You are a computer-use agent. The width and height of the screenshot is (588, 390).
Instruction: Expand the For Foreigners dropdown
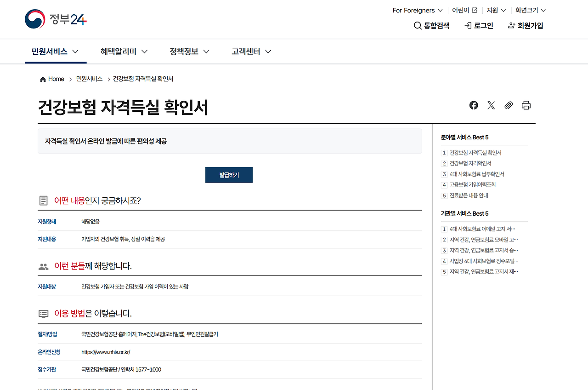coord(418,10)
